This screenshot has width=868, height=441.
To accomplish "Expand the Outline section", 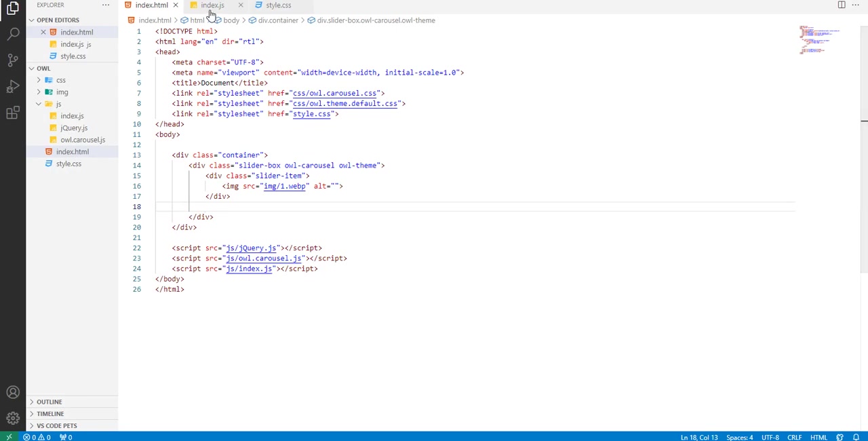I will point(49,402).
